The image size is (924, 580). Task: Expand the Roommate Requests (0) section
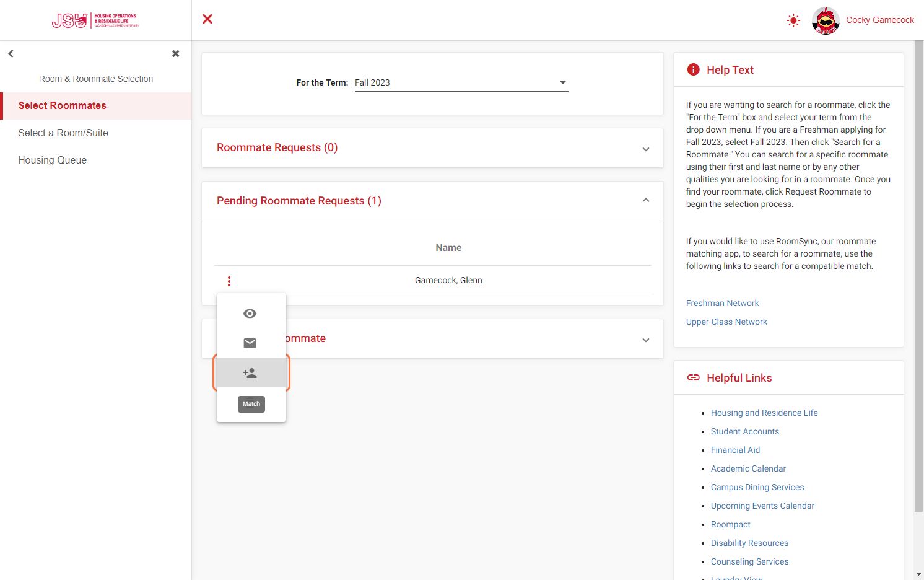point(432,147)
